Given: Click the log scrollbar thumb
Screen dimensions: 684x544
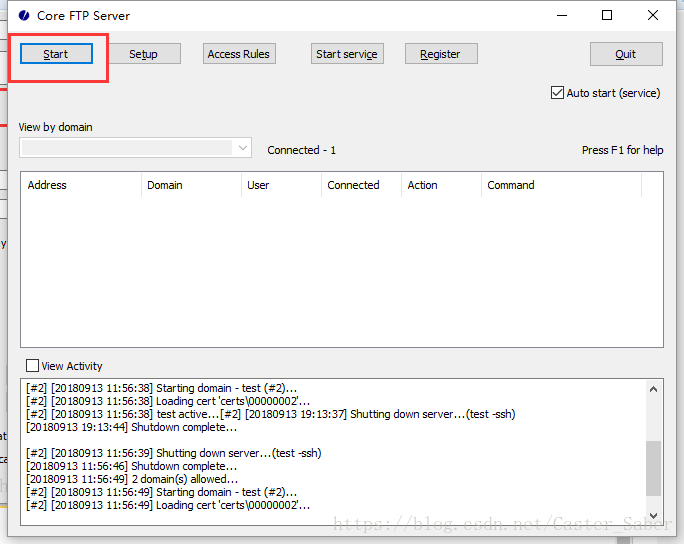Looking at the screenshot, I should click(653, 469).
